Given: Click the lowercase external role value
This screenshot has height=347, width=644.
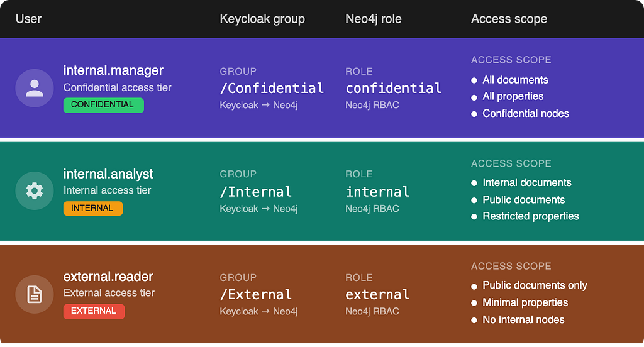Looking at the screenshot, I should click(x=377, y=294).
